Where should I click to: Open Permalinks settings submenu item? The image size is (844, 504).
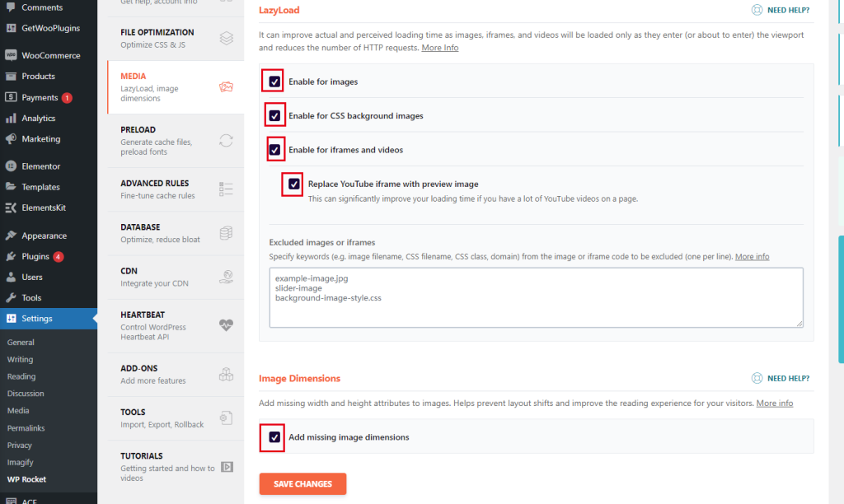[26, 428]
